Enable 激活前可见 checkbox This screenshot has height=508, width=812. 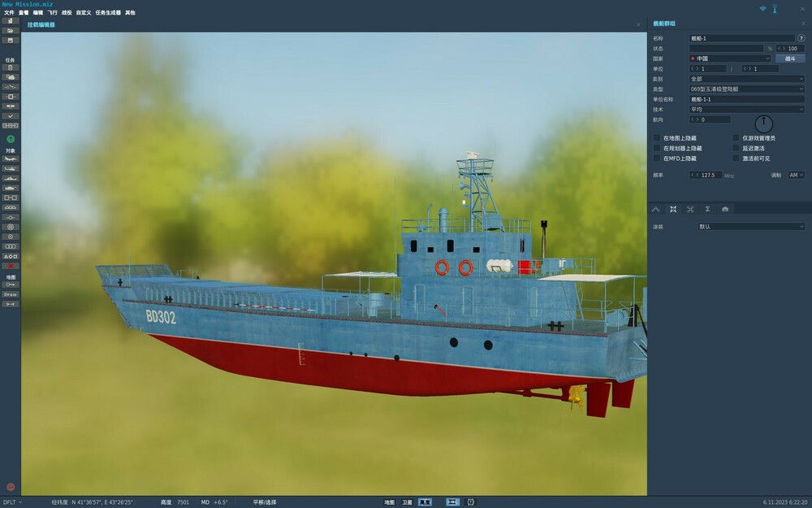tap(736, 158)
